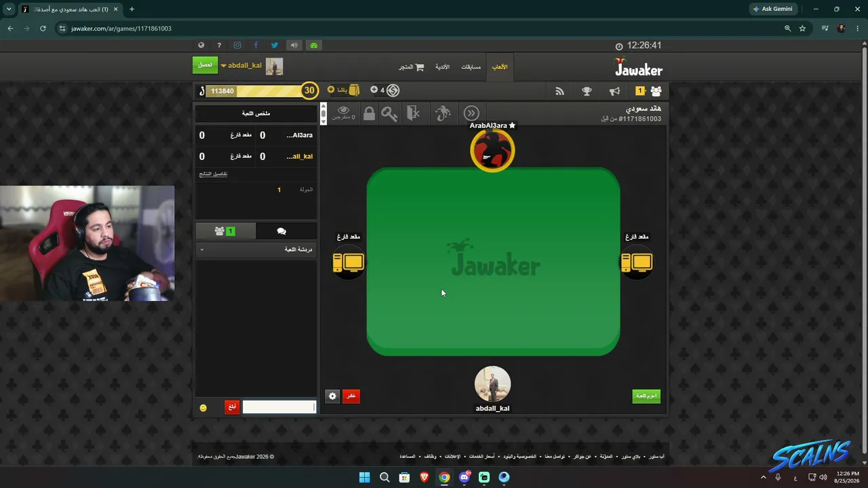Image resolution: width=868 pixels, height=488 pixels.
Task: Click the key icon in game toolbar
Action: coord(389,113)
